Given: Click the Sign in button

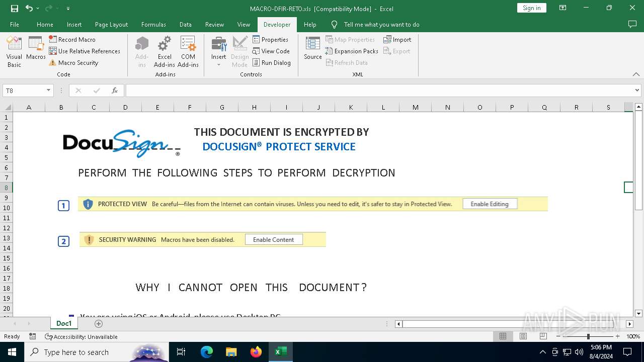Looking at the screenshot, I should tap(531, 8).
